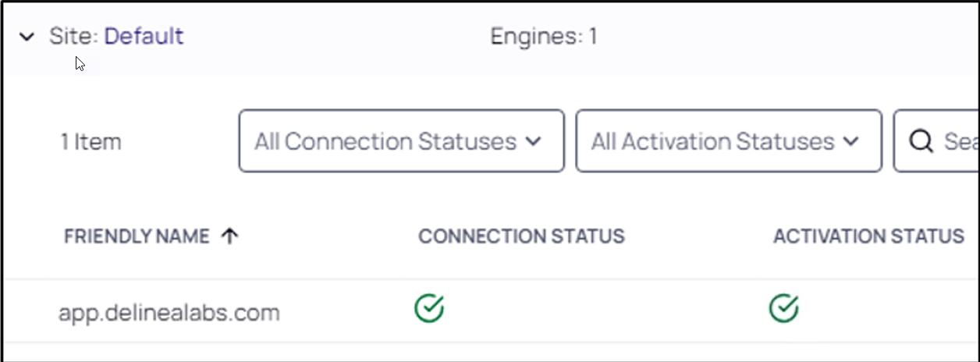Image resolution: width=980 pixels, height=362 pixels.
Task: Click the green connection status checkmark icon
Action: pyautogui.click(x=429, y=309)
